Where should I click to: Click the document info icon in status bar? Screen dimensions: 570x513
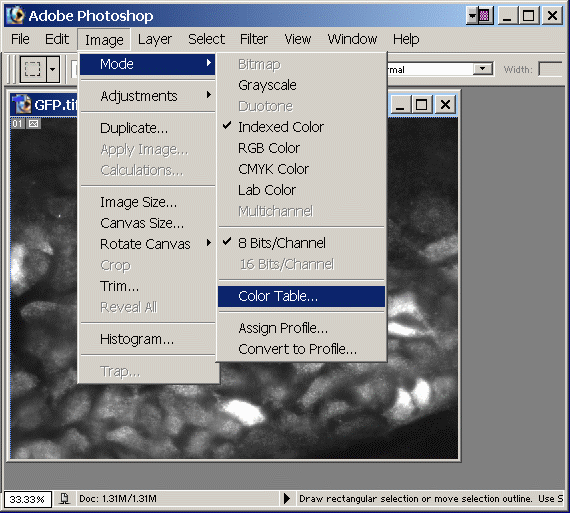click(x=64, y=499)
